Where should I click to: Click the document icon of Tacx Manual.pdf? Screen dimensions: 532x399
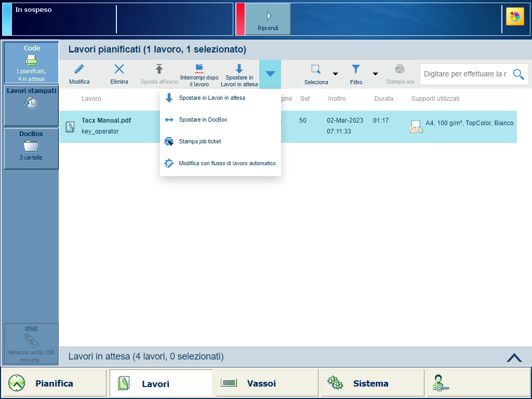(70, 127)
